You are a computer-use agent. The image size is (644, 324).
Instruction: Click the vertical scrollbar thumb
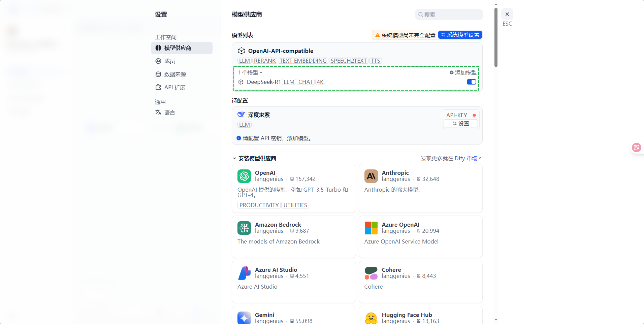coord(496,37)
